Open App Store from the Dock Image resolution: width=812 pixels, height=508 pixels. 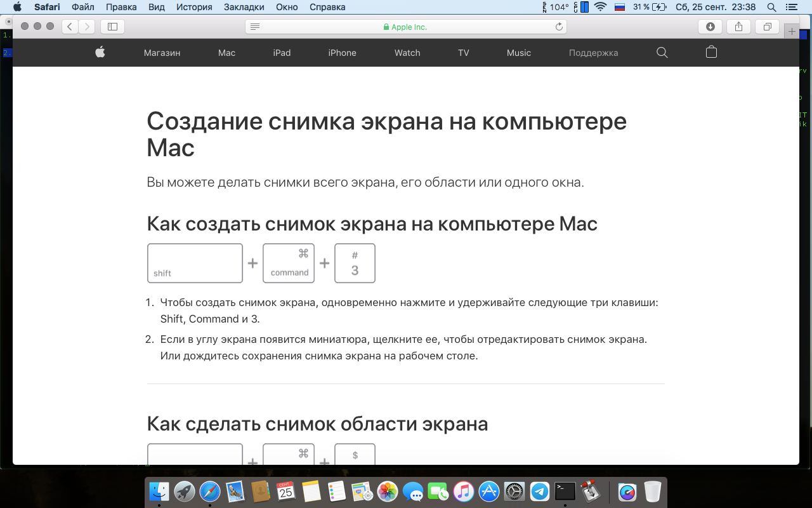click(489, 491)
